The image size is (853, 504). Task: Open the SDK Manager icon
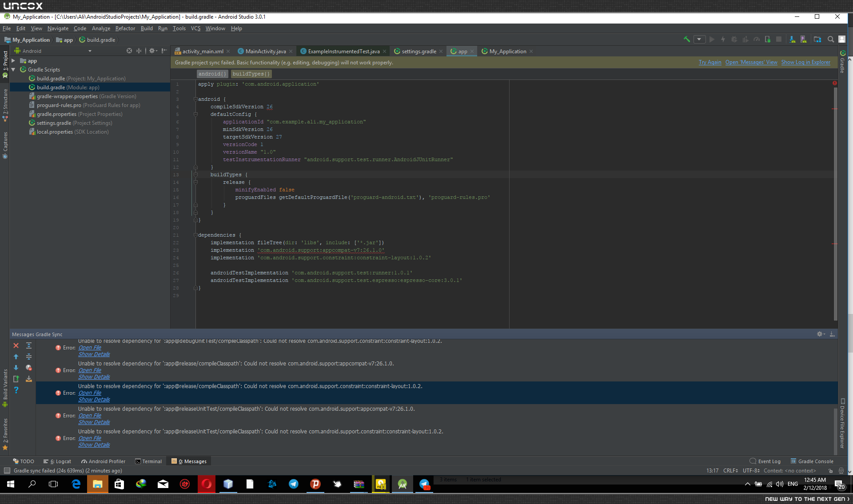[x=792, y=40]
